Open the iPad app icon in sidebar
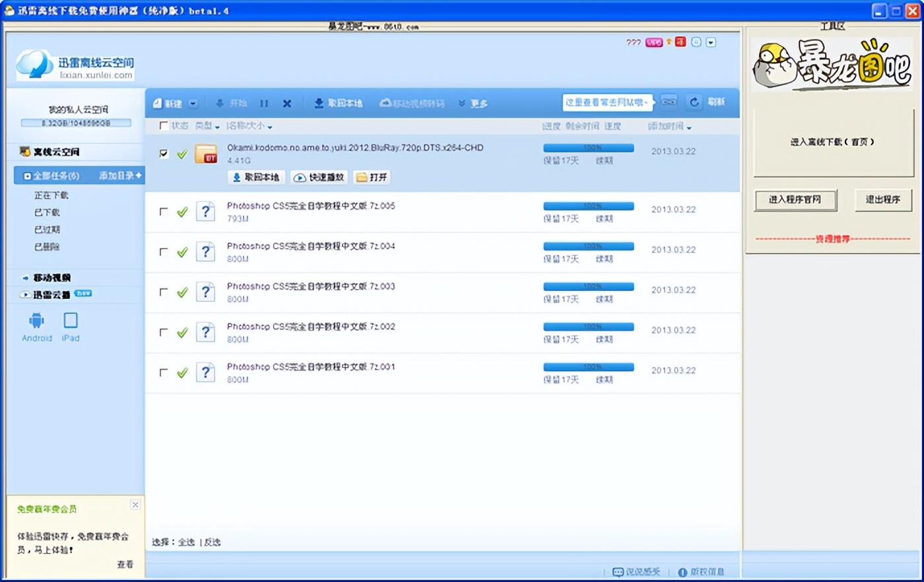 coord(71,321)
